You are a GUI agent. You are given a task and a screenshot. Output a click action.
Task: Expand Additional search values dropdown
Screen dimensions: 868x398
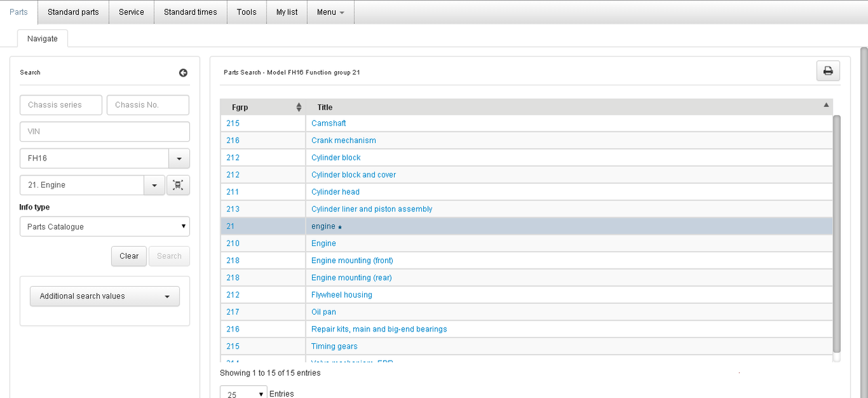point(104,296)
